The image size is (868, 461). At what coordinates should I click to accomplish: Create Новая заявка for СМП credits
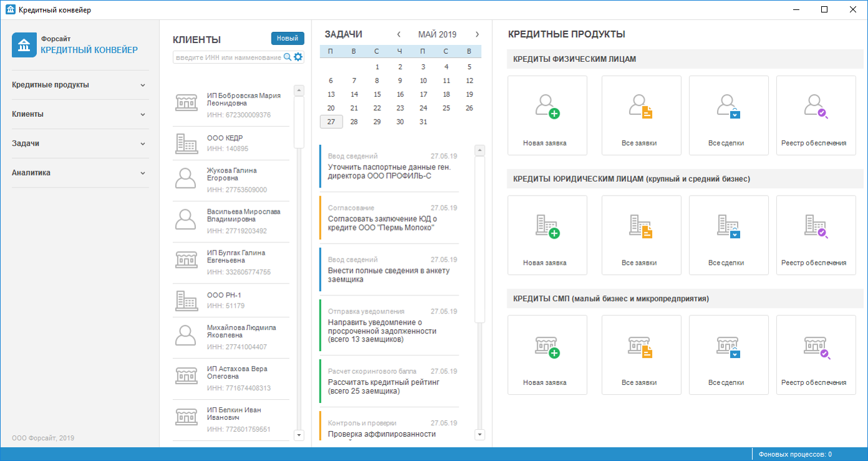tap(547, 355)
